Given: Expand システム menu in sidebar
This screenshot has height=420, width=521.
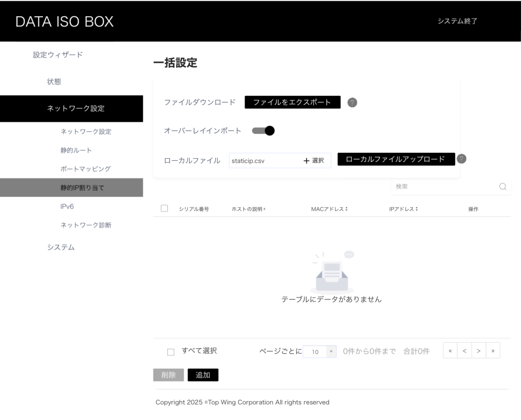Looking at the screenshot, I should pyautogui.click(x=61, y=247).
